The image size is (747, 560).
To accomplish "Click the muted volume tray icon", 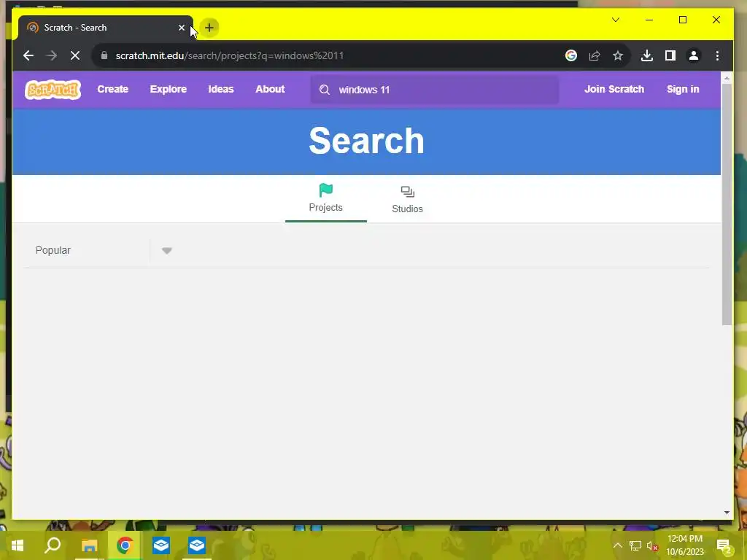I will click(x=652, y=545).
